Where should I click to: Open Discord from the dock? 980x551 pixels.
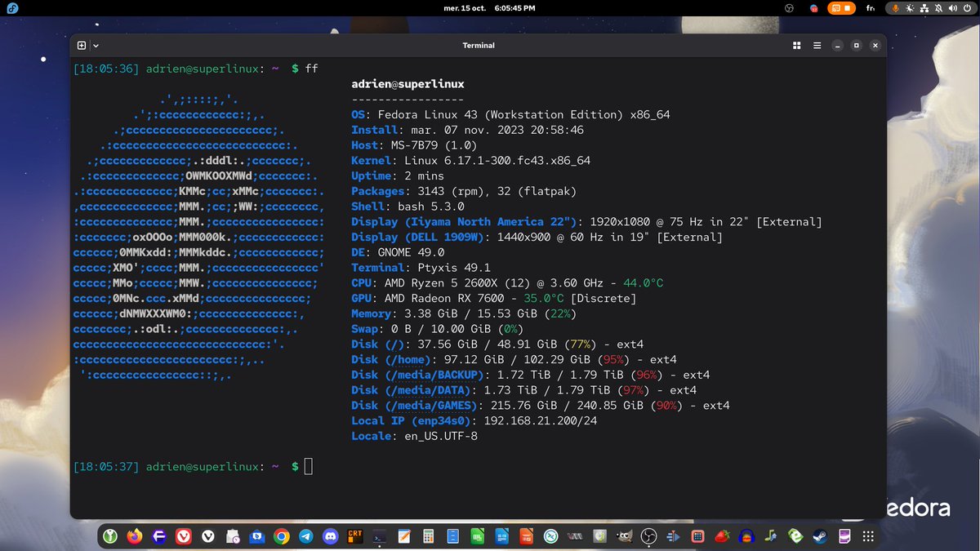coord(331,536)
